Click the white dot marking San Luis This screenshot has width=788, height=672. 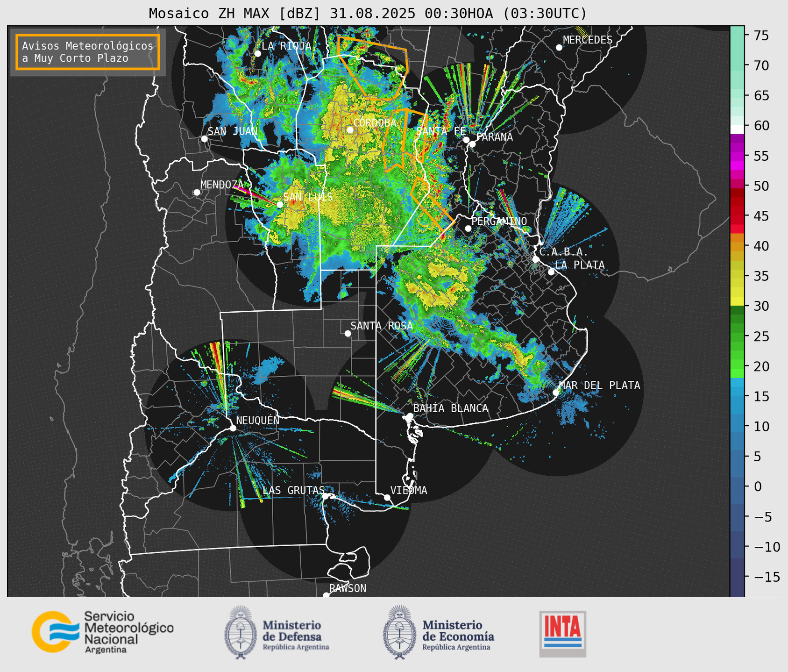click(279, 204)
